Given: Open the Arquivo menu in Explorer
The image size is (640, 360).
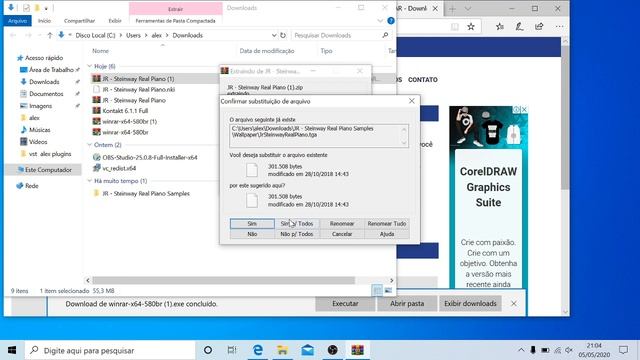Looking at the screenshot, I should tap(18, 21).
